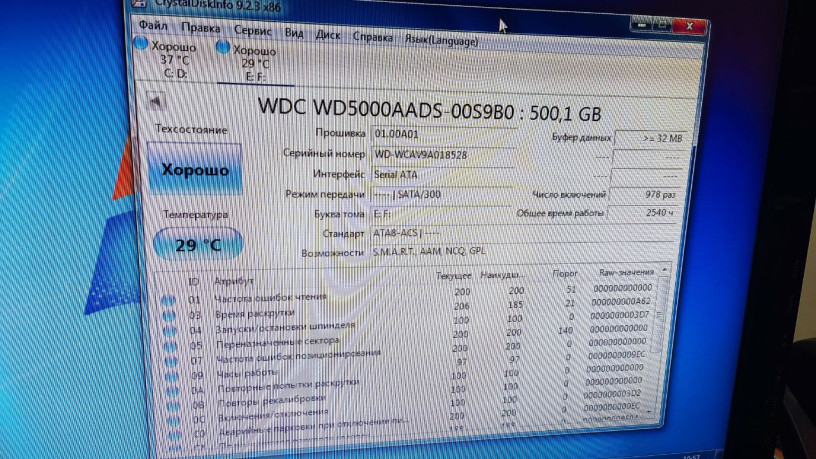Click the Буква тома field E: F:
The image size is (816, 459).
click(442, 214)
